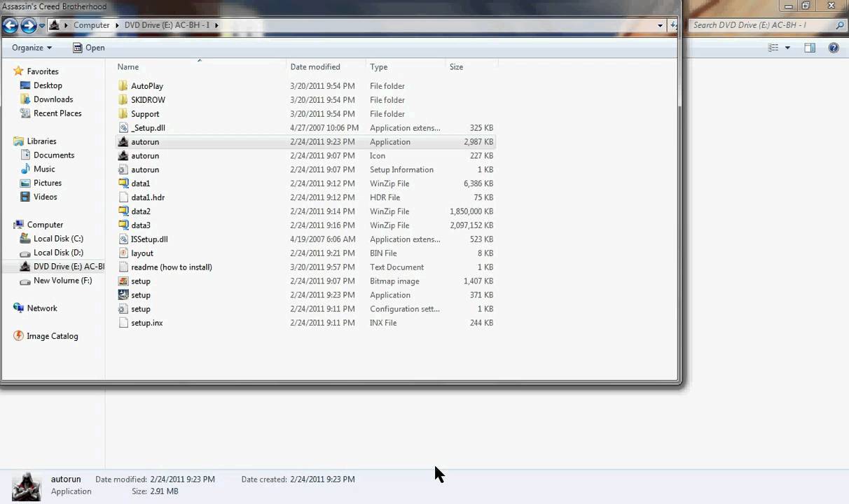This screenshot has width=849, height=504.
Task: Open Downloads in the navigation pane
Action: pyautogui.click(x=53, y=99)
